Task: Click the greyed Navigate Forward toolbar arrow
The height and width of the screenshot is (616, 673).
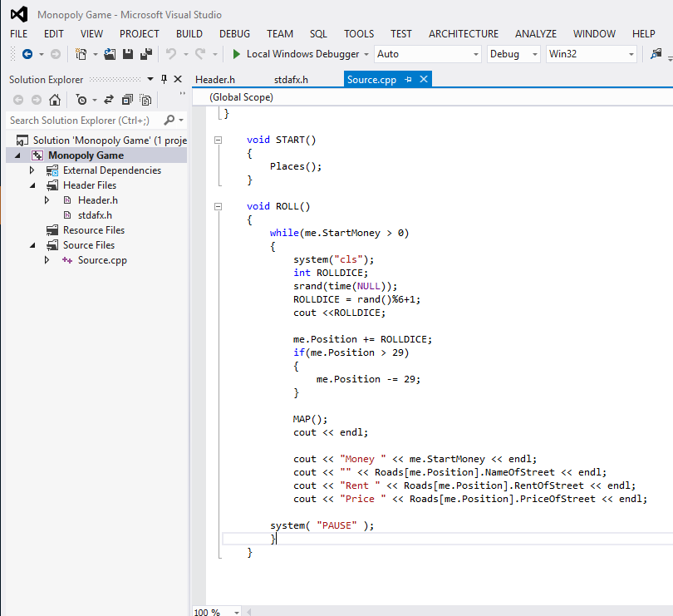Action: point(56,54)
